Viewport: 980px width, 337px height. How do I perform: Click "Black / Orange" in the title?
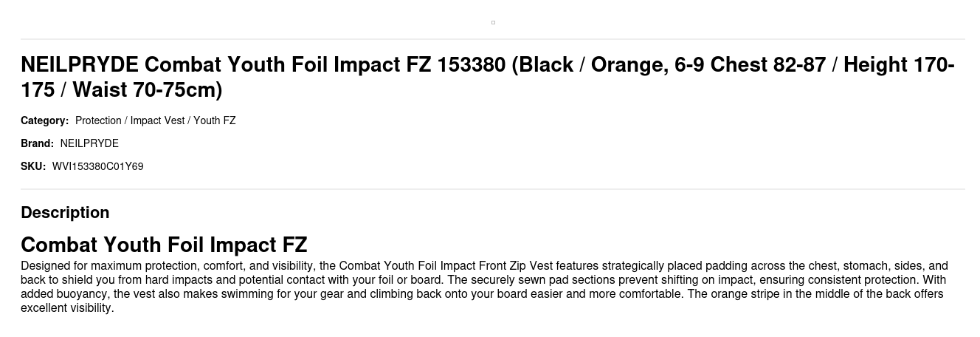592,65
